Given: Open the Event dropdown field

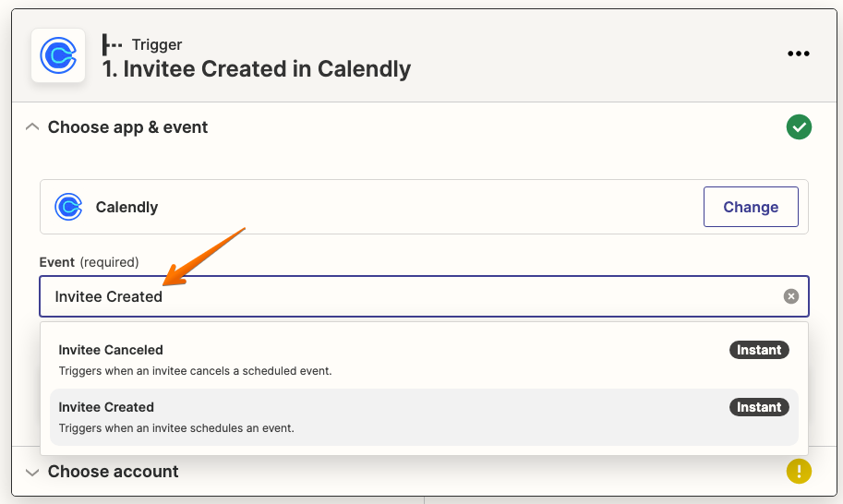Looking at the screenshot, I should (424, 296).
